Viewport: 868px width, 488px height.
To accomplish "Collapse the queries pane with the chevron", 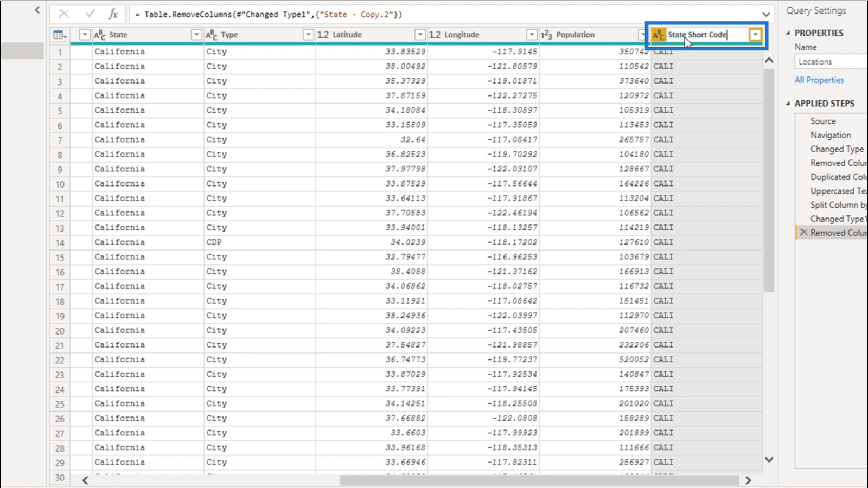I will 37,10.
